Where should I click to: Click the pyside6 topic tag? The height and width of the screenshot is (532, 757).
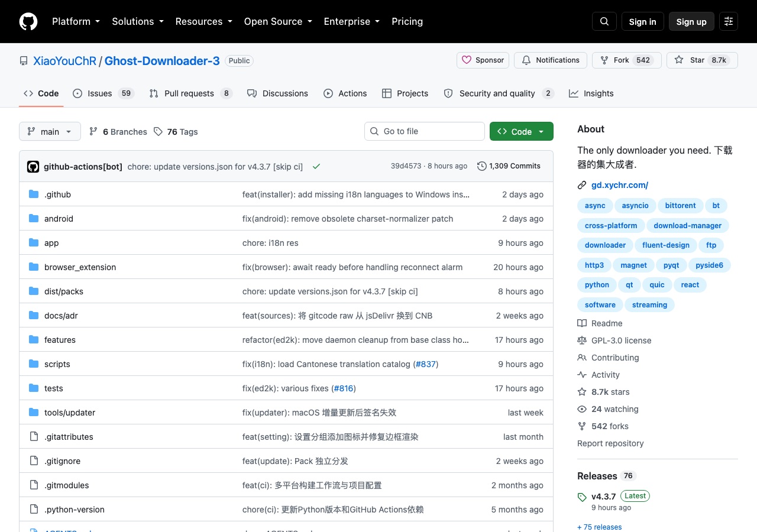pos(709,265)
